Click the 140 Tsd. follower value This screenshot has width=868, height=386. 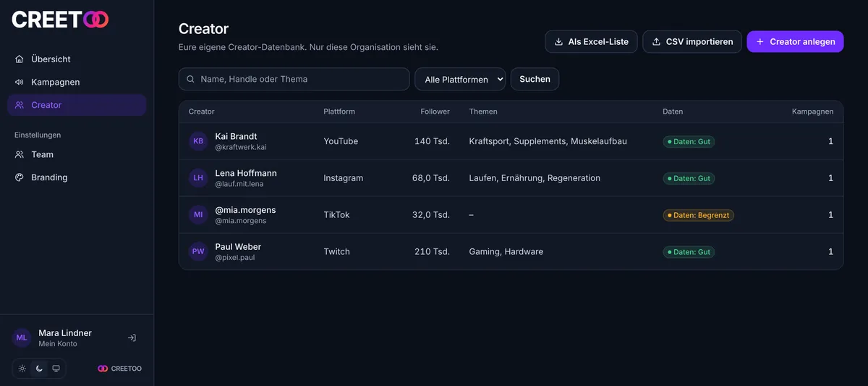point(432,142)
